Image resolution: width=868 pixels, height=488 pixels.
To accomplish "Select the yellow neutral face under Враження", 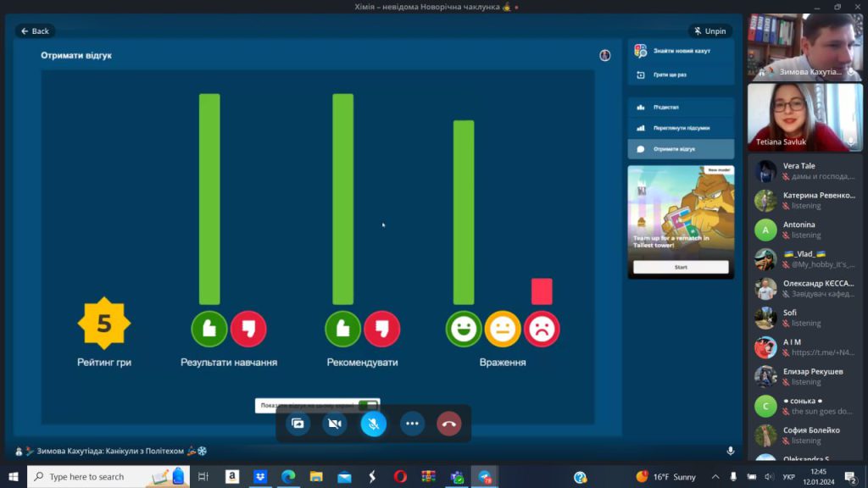I will (x=503, y=330).
